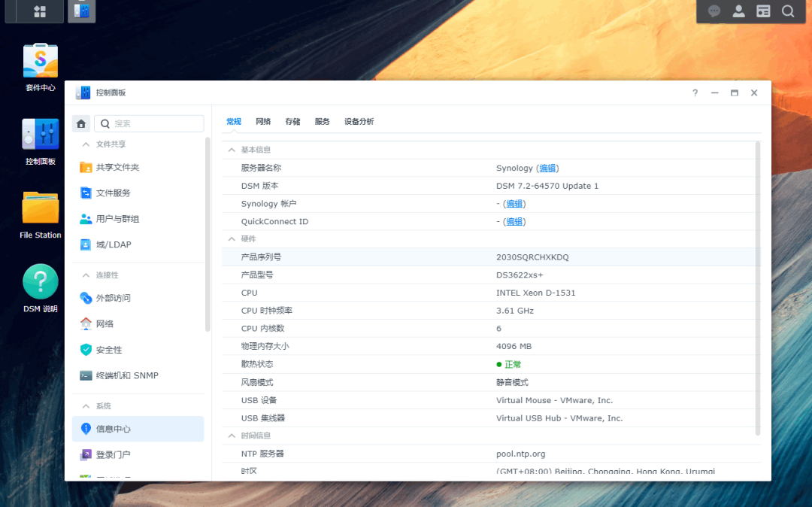This screenshot has width=812, height=507.
Task: Edit the QuickConnect ID link
Action: (x=514, y=221)
